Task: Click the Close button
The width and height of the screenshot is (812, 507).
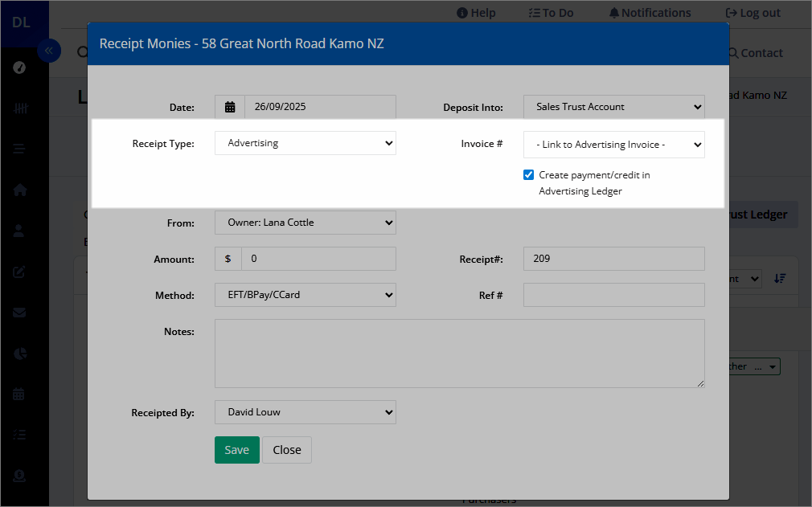Action: click(287, 450)
